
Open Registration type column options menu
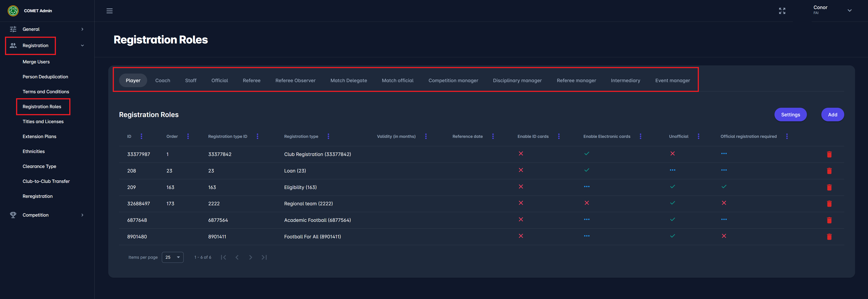(x=328, y=136)
